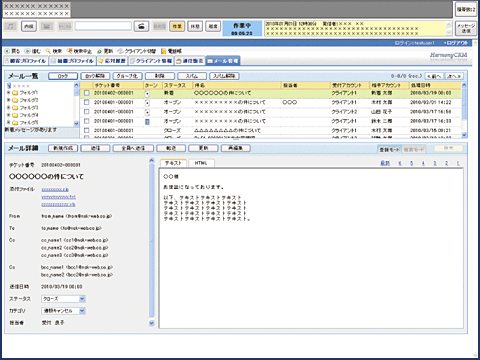Click the ステータス column header

177,85
